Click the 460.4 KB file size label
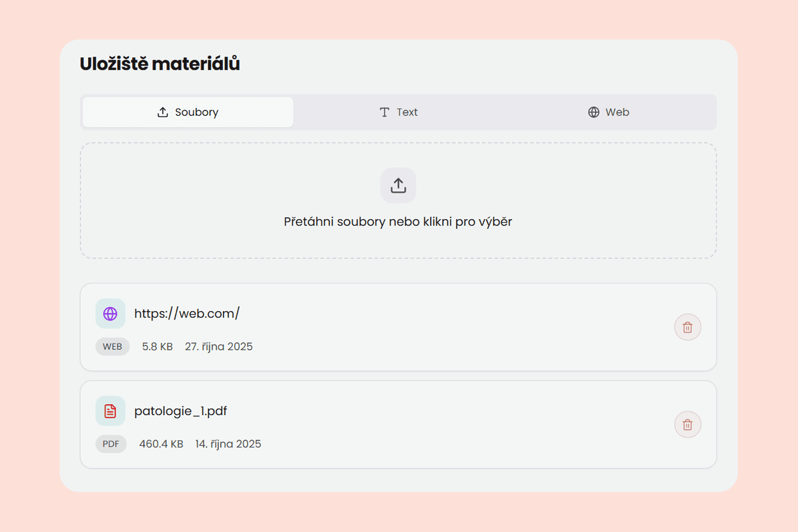Image resolution: width=798 pixels, height=532 pixels. pos(161,444)
